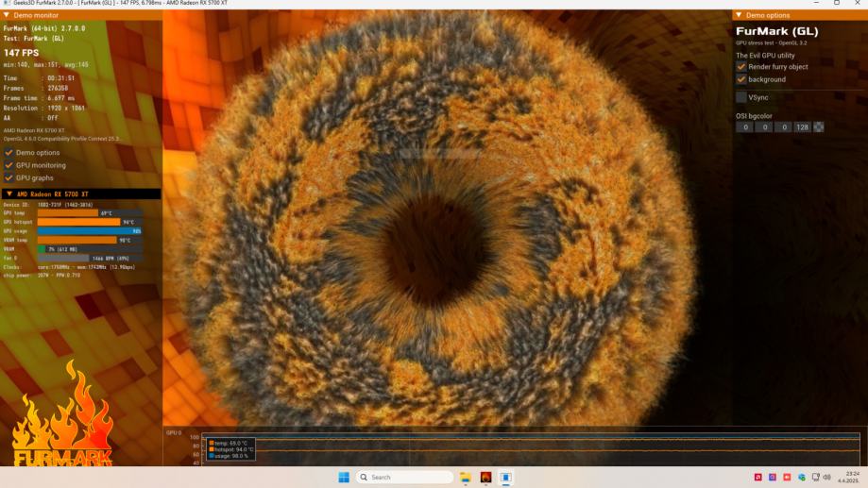
Task: Click the Device ID line
Action: [x=48, y=205]
